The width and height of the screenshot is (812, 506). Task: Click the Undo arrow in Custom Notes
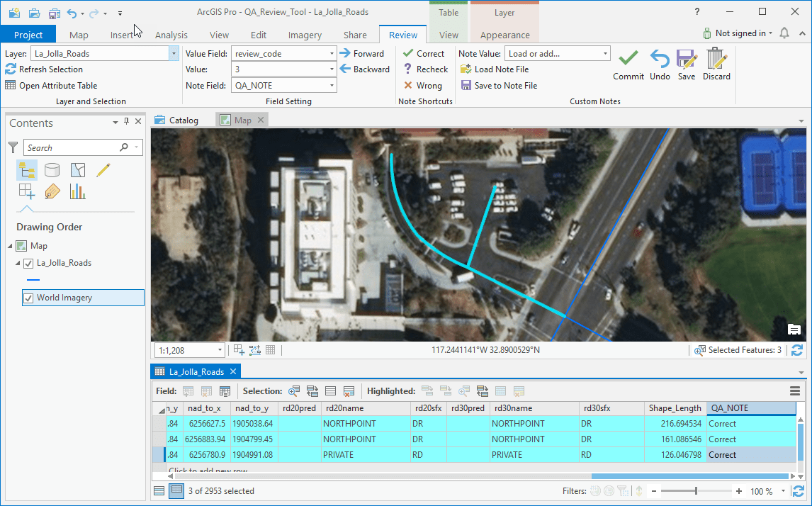tap(660, 60)
